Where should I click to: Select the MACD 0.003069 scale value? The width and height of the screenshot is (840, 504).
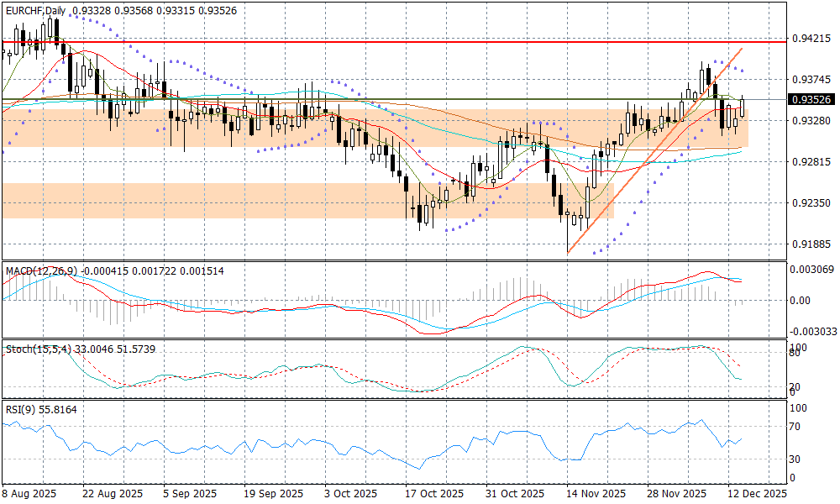coord(812,269)
